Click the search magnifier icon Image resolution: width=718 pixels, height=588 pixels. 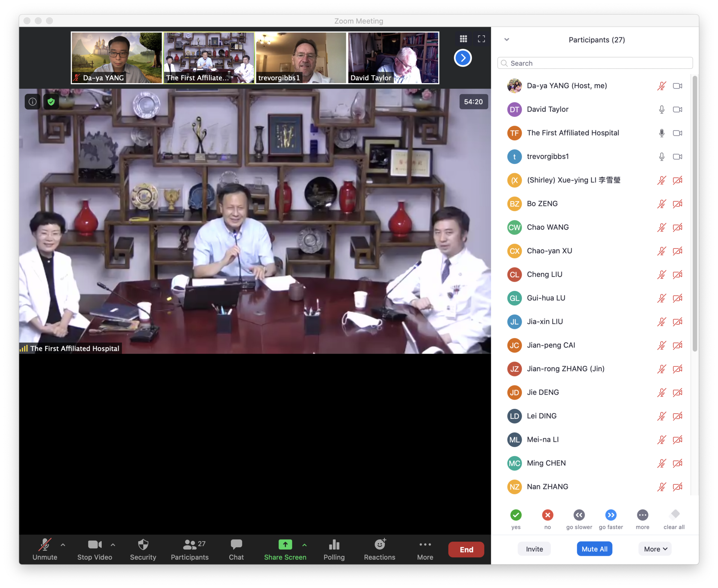504,63
